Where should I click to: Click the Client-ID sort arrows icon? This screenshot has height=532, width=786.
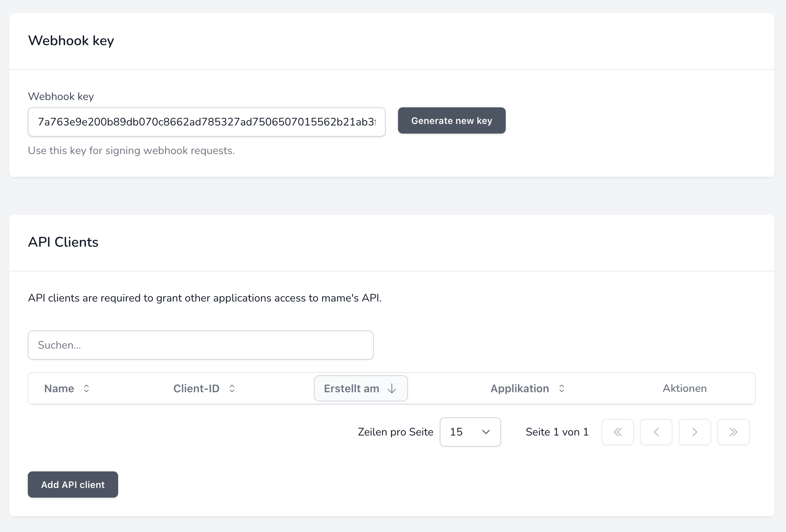(232, 388)
